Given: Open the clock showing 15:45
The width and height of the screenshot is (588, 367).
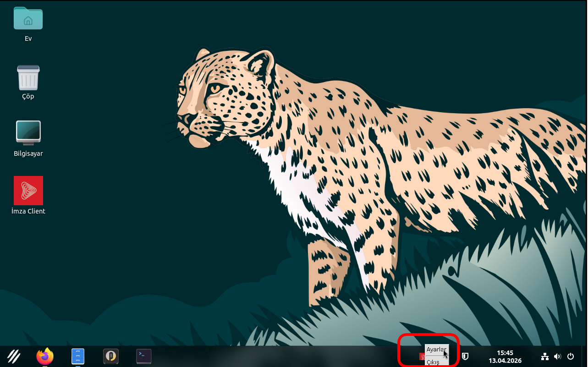Looking at the screenshot, I should tap(505, 356).
